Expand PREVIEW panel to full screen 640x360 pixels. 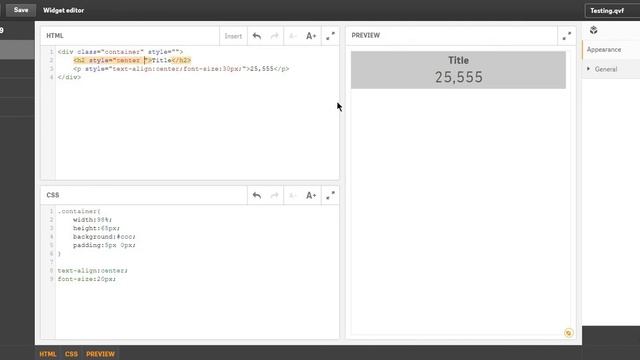(x=567, y=36)
